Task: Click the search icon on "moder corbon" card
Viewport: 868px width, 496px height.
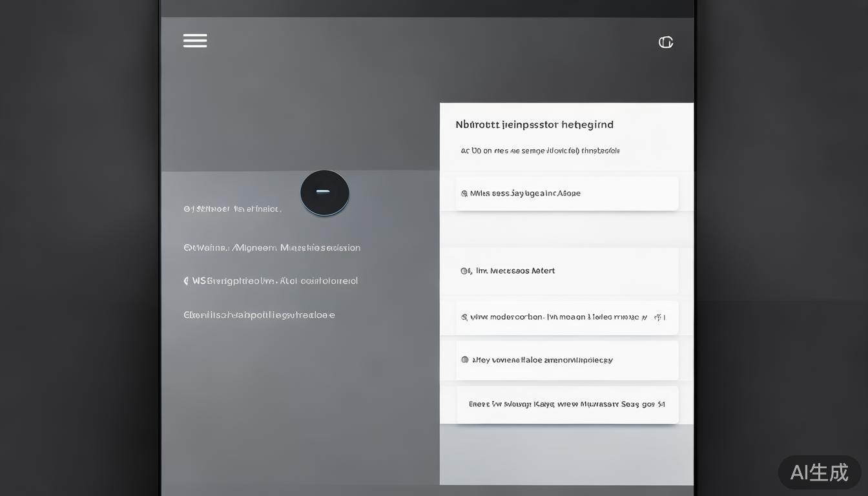Action: [464, 317]
